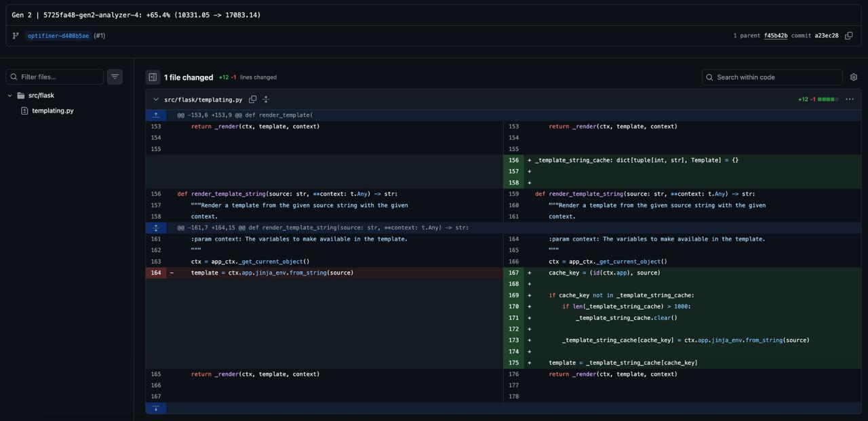Image resolution: width=868 pixels, height=421 pixels.
Task: Collapse the src/flask folder in tree
Action: click(9, 96)
